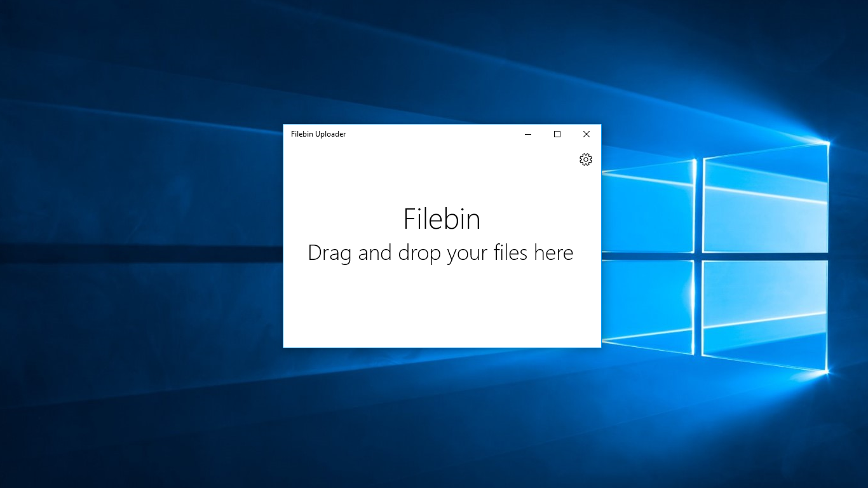Click the word 'Drag' in the drop prompt
The width and height of the screenshot is (868, 488).
click(x=330, y=253)
